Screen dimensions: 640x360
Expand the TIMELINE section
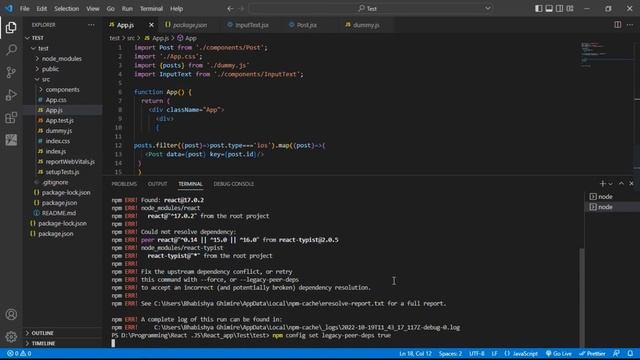(62, 343)
